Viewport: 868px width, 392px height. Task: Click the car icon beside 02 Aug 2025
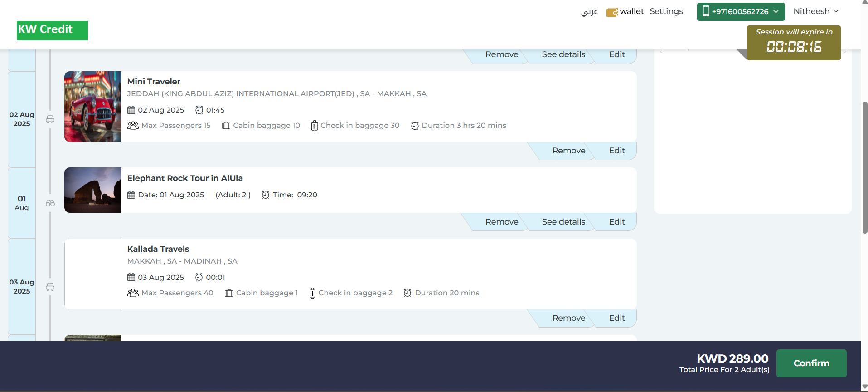click(50, 119)
